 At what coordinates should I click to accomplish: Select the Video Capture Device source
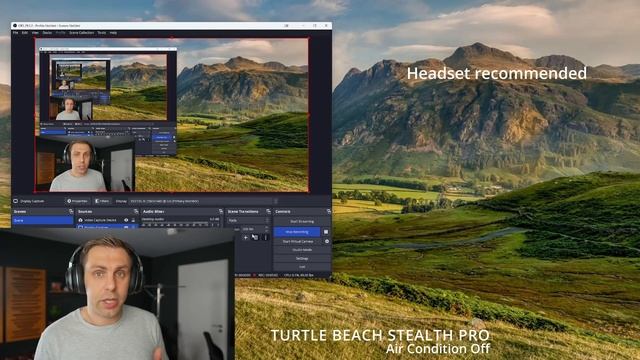point(100,220)
